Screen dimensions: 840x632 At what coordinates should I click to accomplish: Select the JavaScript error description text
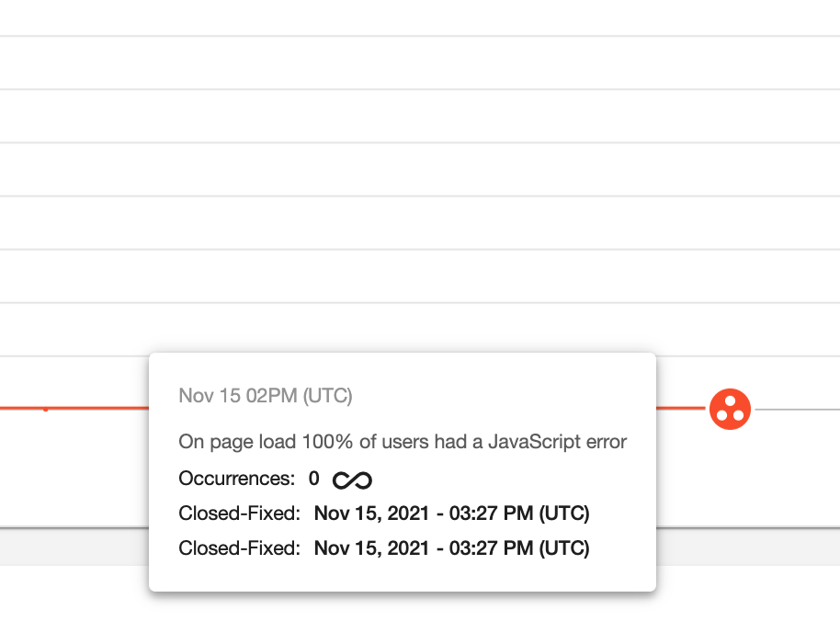coord(403,442)
